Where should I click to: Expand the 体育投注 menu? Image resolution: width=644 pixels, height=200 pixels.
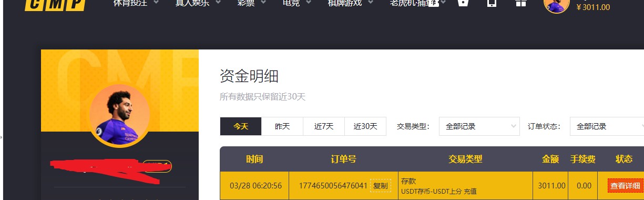[137, 3]
